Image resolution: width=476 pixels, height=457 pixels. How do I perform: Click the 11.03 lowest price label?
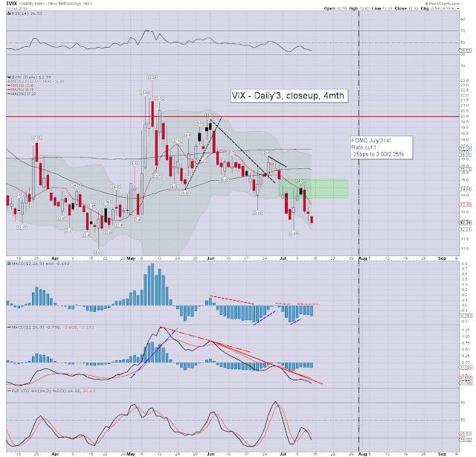click(x=98, y=252)
